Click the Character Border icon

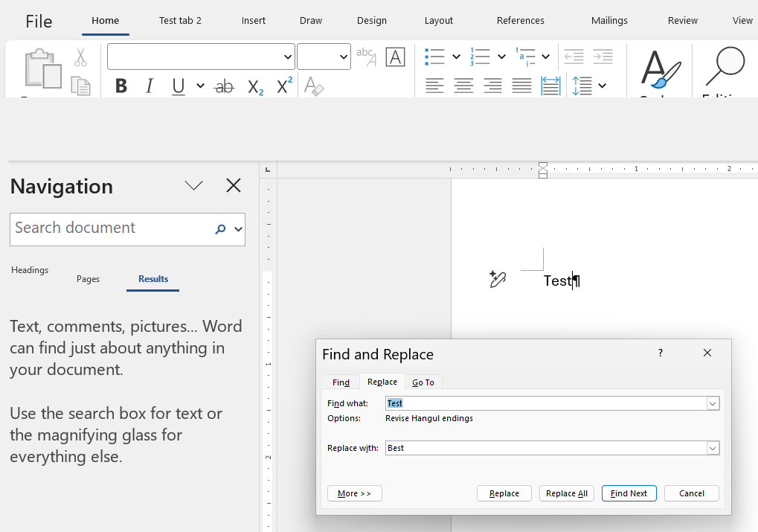[x=396, y=57]
